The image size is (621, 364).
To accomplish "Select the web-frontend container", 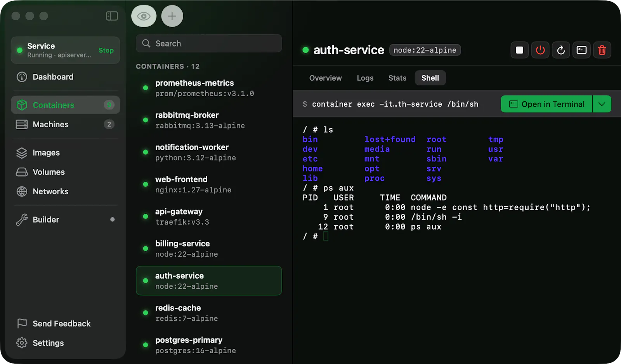I will (209, 185).
